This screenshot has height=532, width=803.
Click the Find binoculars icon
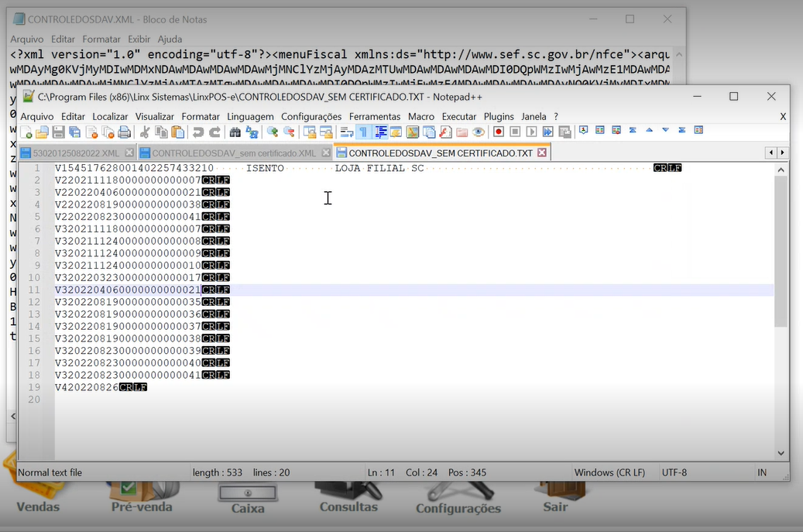pos(235,132)
